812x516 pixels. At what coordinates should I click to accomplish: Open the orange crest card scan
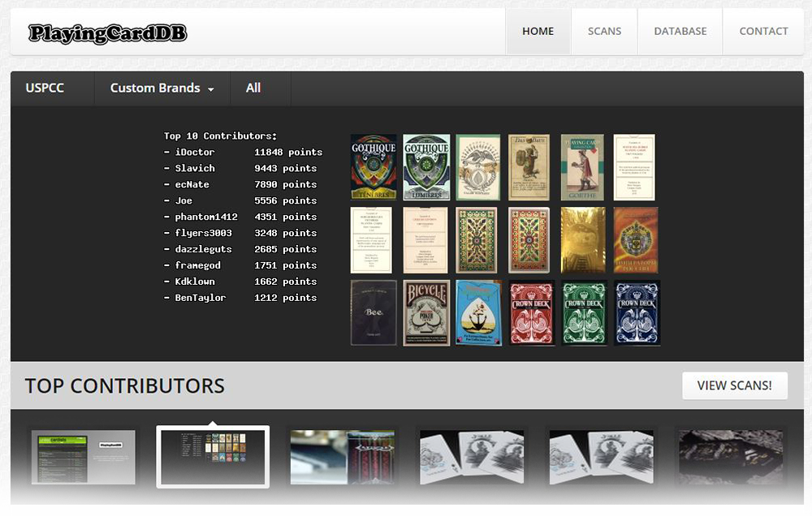coord(636,240)
